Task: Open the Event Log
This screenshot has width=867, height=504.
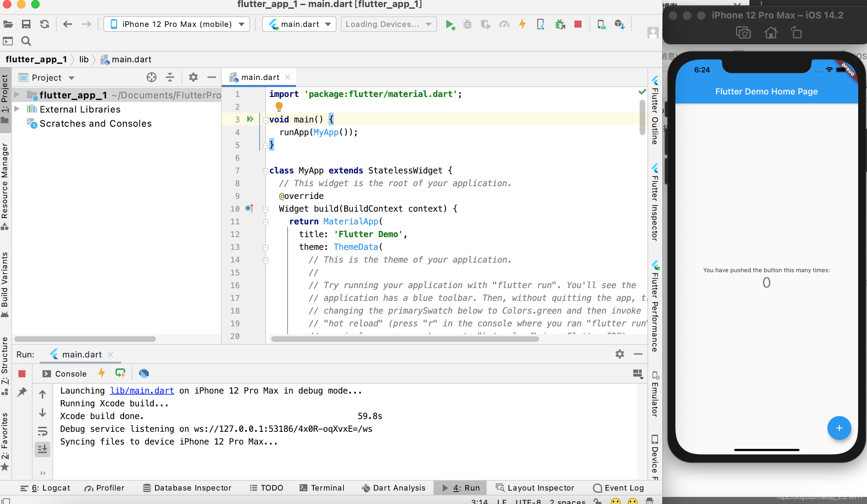Action: click(x=619, y=488)
